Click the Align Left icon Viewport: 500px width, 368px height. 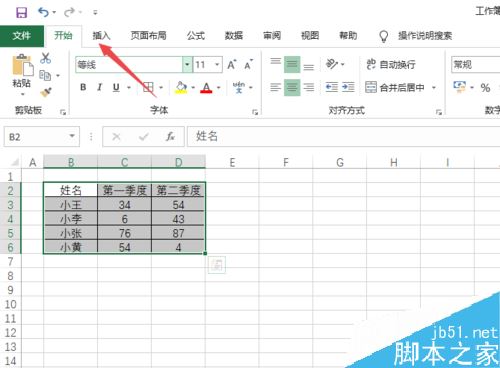tap(275, 87)
